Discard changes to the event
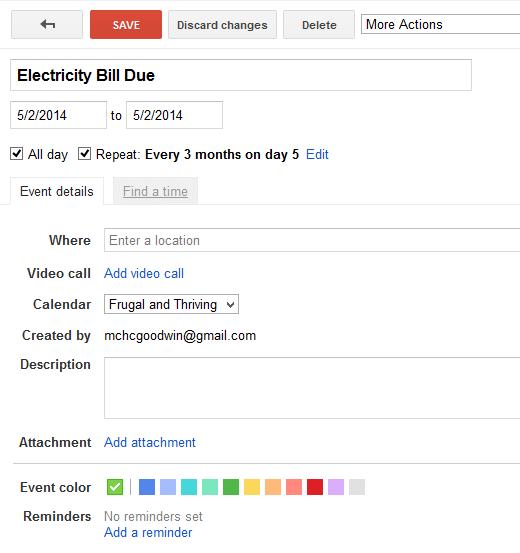The height and width of the screenshot is (553, 520). 222,24
